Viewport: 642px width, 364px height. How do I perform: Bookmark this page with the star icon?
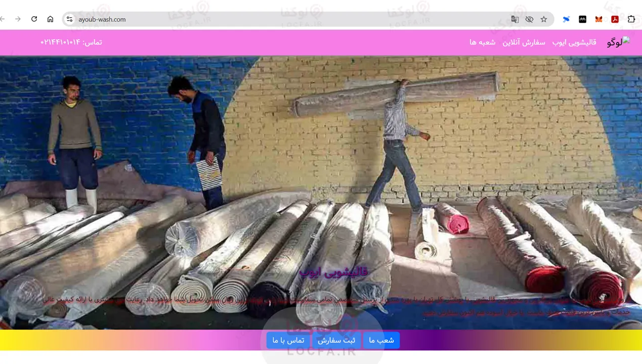(544, 19)
